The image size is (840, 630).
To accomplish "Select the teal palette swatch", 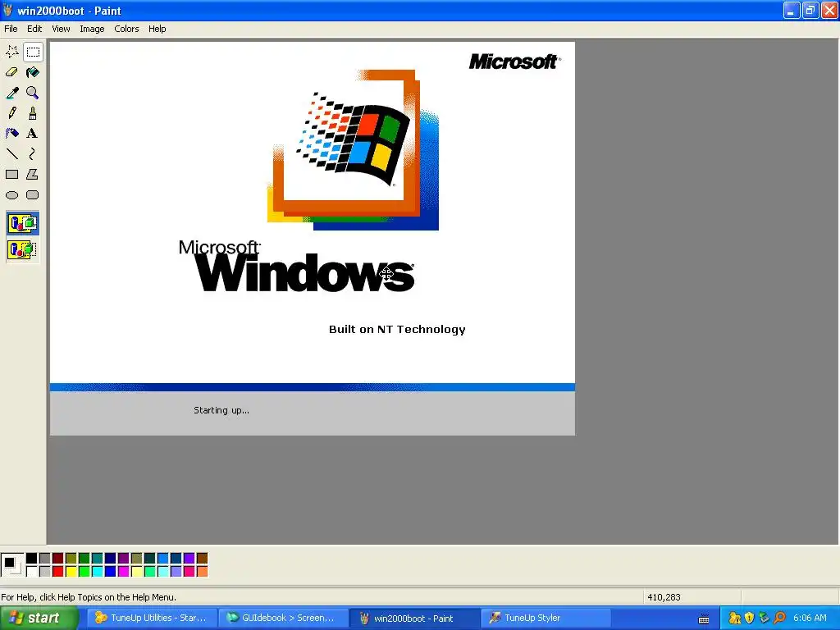I will pos(98,558).
